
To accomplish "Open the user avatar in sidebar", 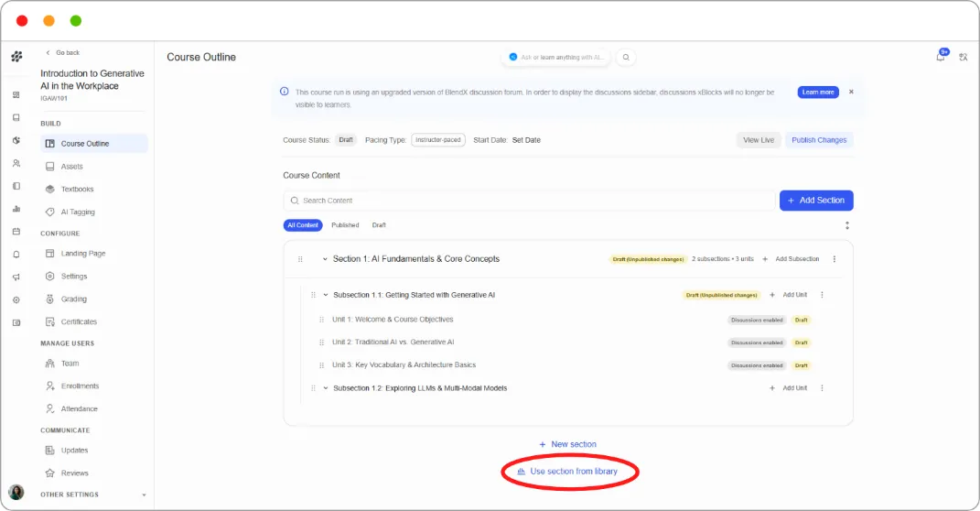I will tap(16, 493).
